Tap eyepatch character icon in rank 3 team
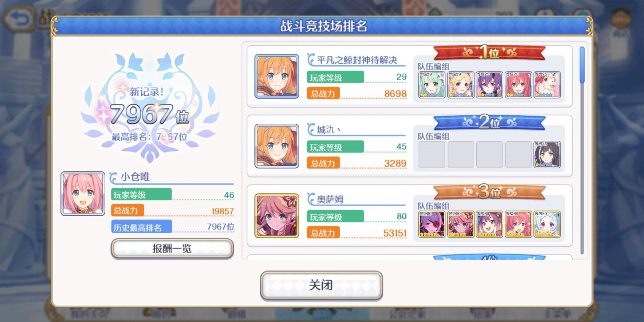This screenshot has width=644, height=322. pyautogui.click(x=432, y=224)
